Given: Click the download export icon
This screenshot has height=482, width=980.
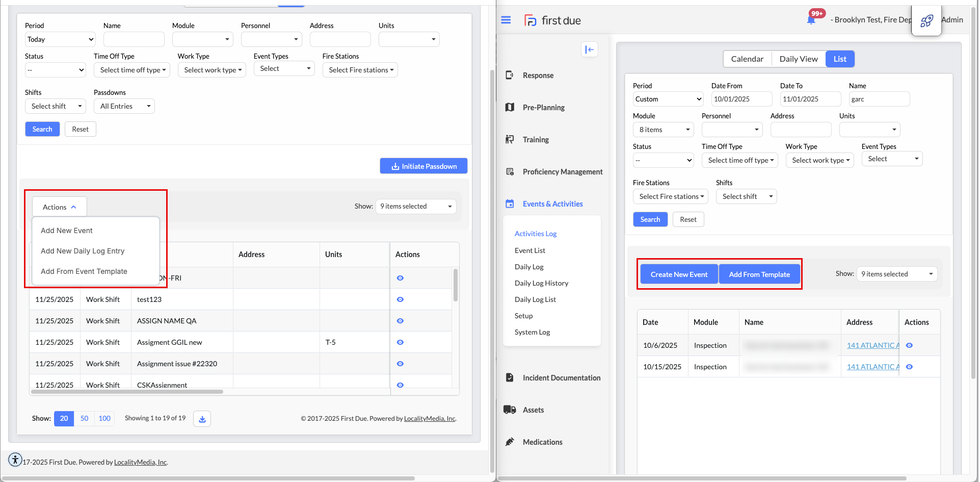Looking at the screenshot, I should click(202, 419).
